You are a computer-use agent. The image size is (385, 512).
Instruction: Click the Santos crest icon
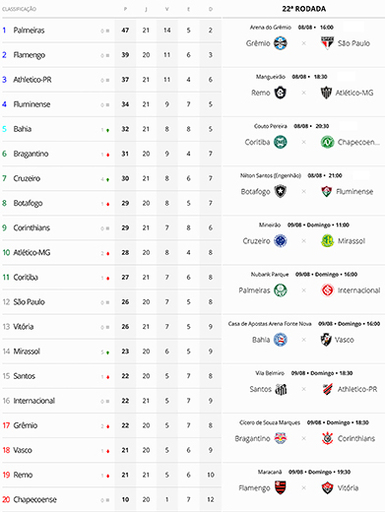281,389
